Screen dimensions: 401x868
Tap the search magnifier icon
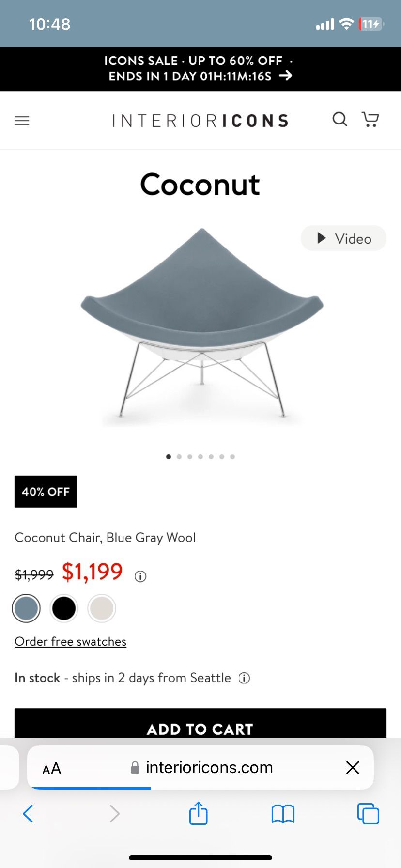click(x=339, y=119)
